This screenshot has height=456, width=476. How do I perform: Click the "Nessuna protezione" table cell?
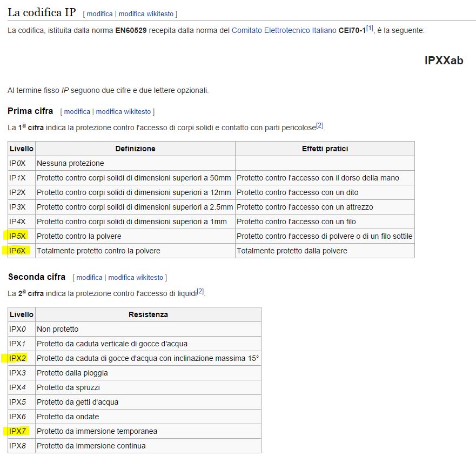tap(70, 163)
